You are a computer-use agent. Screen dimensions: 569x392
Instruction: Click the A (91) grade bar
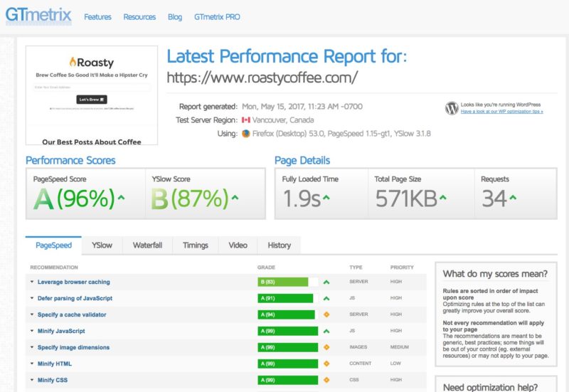[x=286, y=298]
